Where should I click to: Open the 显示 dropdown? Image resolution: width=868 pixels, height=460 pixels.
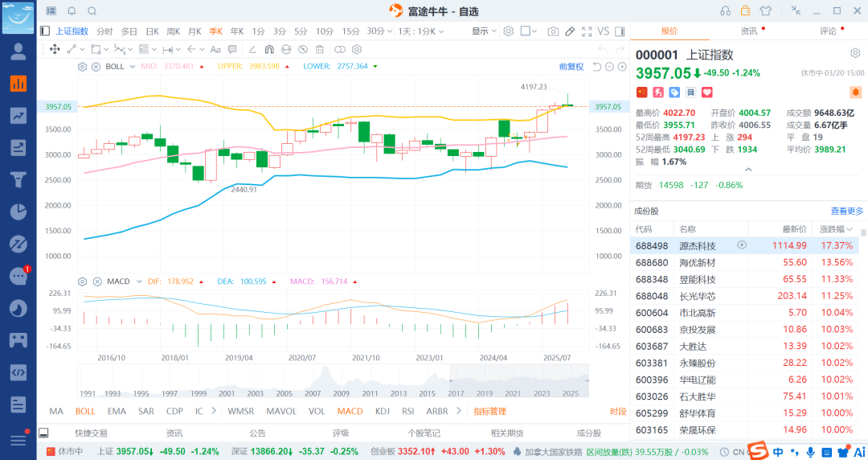coord(484,31)
